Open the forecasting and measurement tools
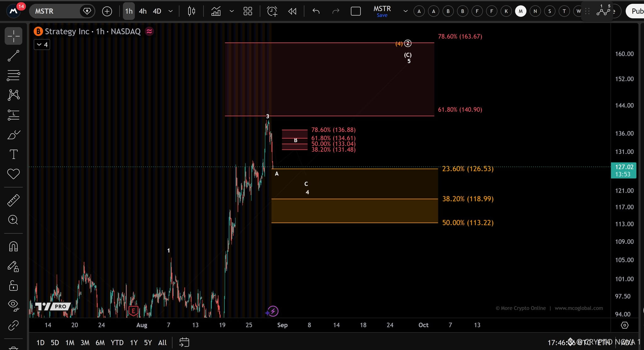This screenshot has height=350, width=644. 14,115
